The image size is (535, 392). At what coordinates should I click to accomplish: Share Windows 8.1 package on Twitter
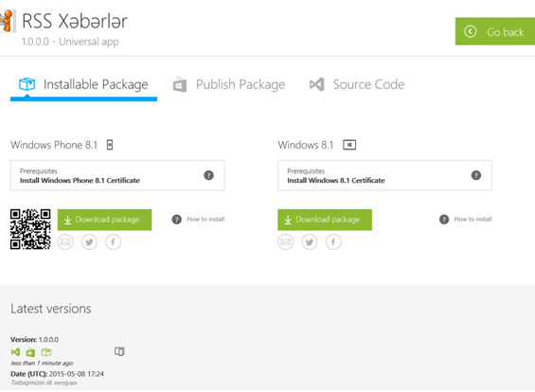pyautogui.click(x=310, y=242)
